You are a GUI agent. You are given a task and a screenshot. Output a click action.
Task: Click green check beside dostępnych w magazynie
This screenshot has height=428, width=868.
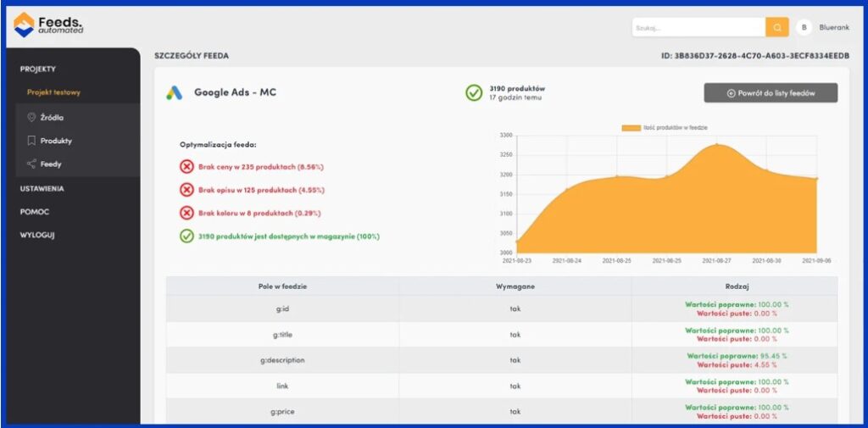[x=186, y=236]
